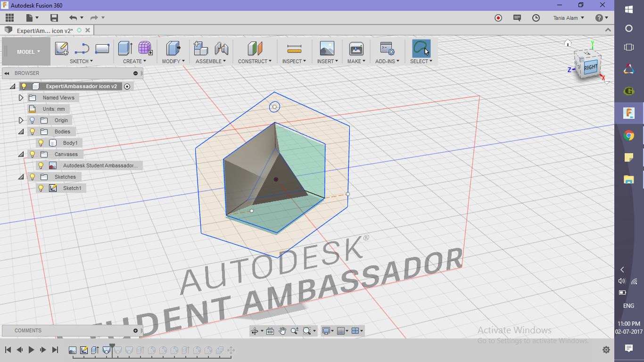The width and height of the screenshot is (644, 362).
Task: Select the sketch Line tool icon
Action: 82,49
